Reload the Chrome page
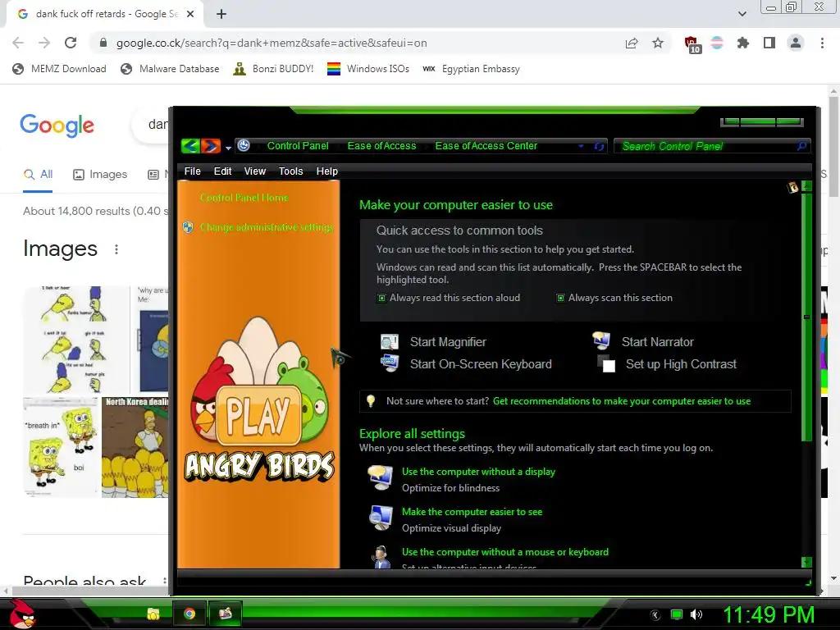 pyautogui.click(x=71, y=43)
